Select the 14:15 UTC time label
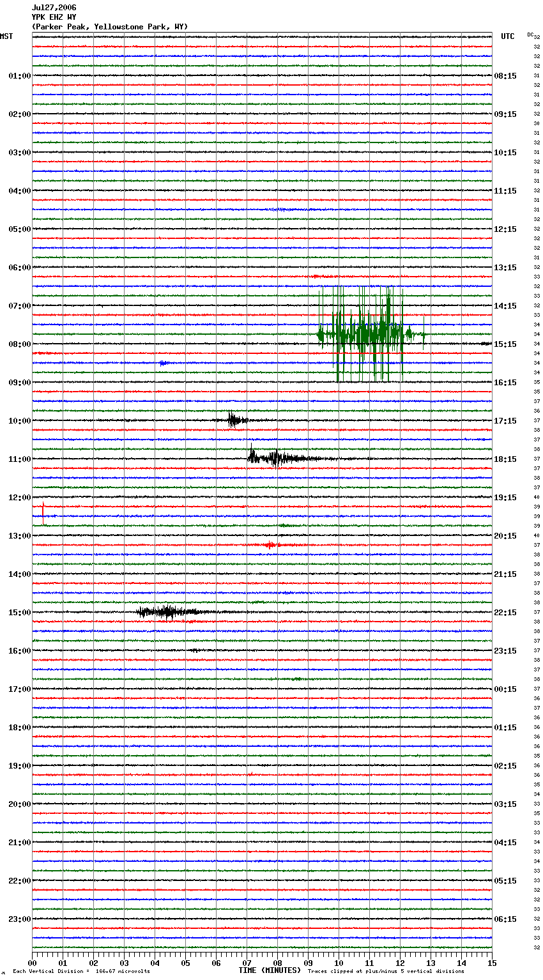The width and height of the screenshot is (543, 980). [505, 306]
